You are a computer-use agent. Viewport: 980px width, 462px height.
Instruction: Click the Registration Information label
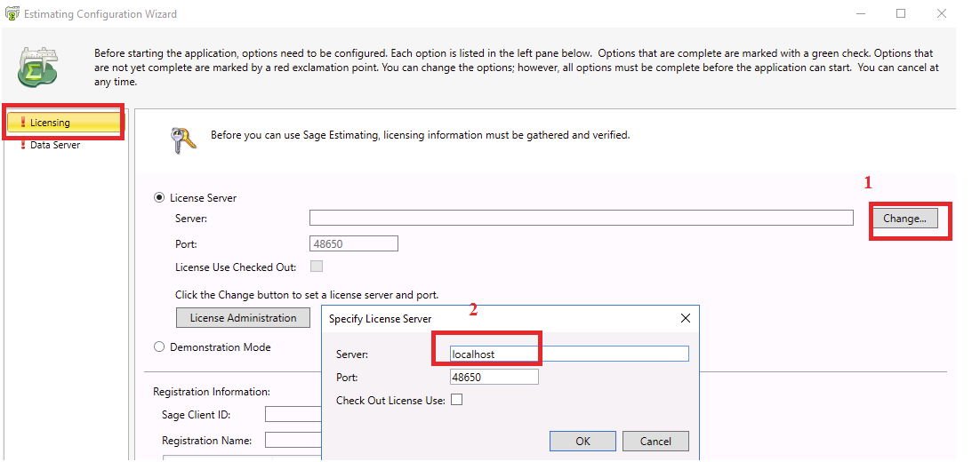[x=212, y=392]
